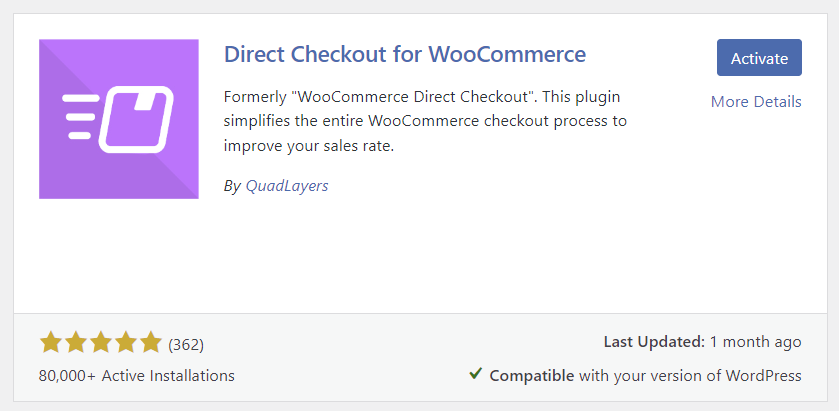
Task: Click the second rating star
Action: pos(76,343)
